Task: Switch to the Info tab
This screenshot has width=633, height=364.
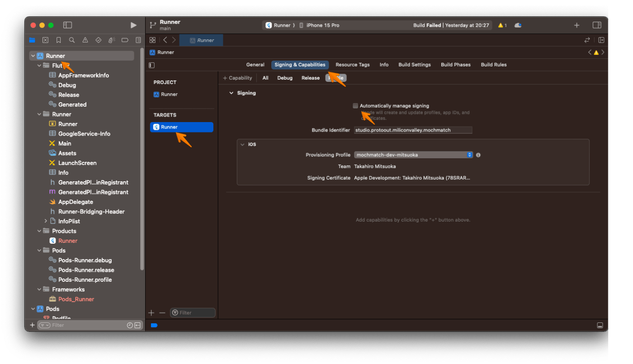Action: pyautogui.click(x=384, y=65)
